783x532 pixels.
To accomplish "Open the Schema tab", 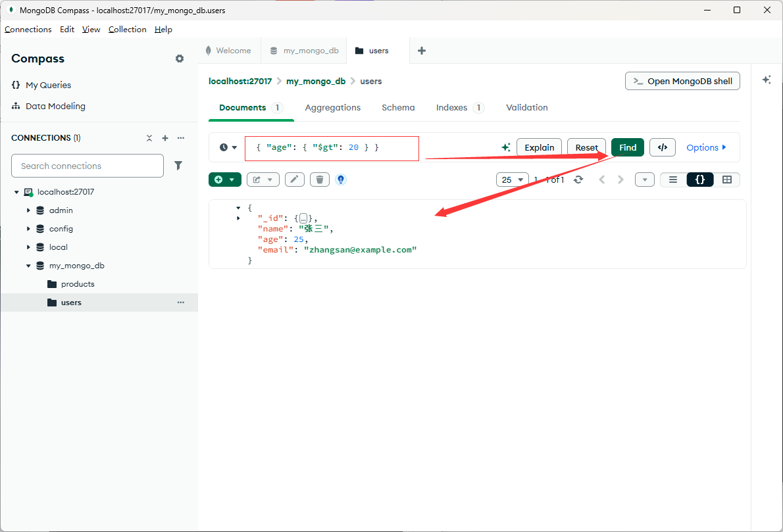I will coord(398,108).
